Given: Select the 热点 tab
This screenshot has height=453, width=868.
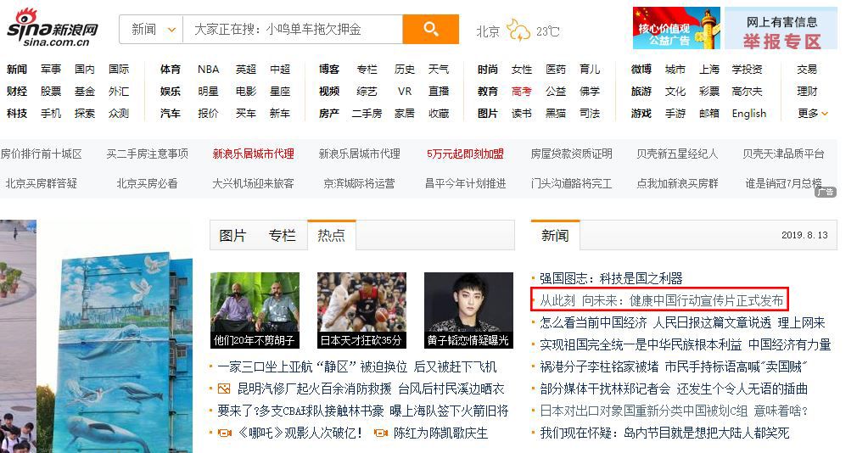Looking at the screenshot, I should [x=331, y=235].
